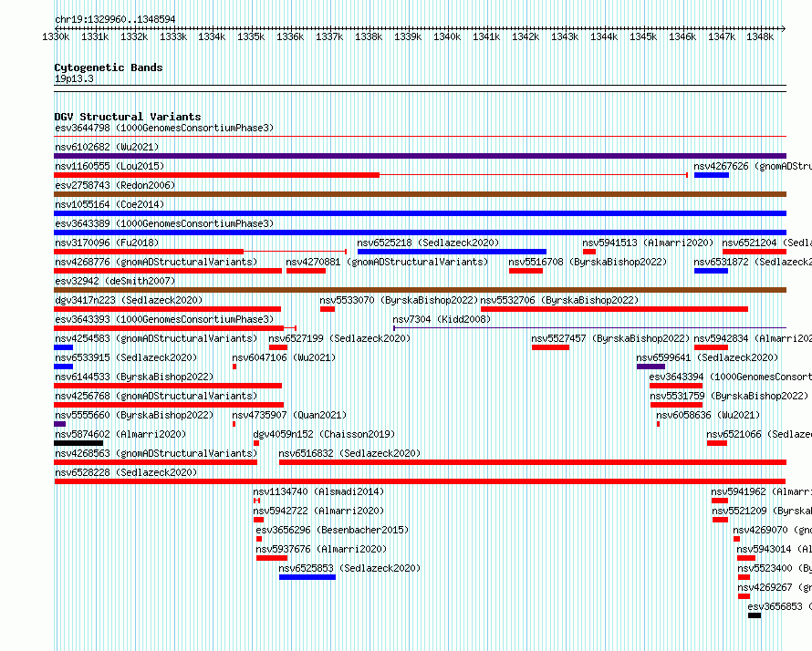The height and width of the screenshot is (651, 812).
Task: Select the nsv5532706 red bar
Action: [x=615, y=309]
